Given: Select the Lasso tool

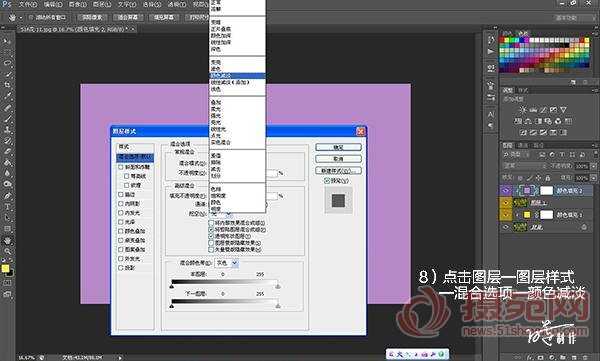Looking at the screenshot, I should 7,62.
